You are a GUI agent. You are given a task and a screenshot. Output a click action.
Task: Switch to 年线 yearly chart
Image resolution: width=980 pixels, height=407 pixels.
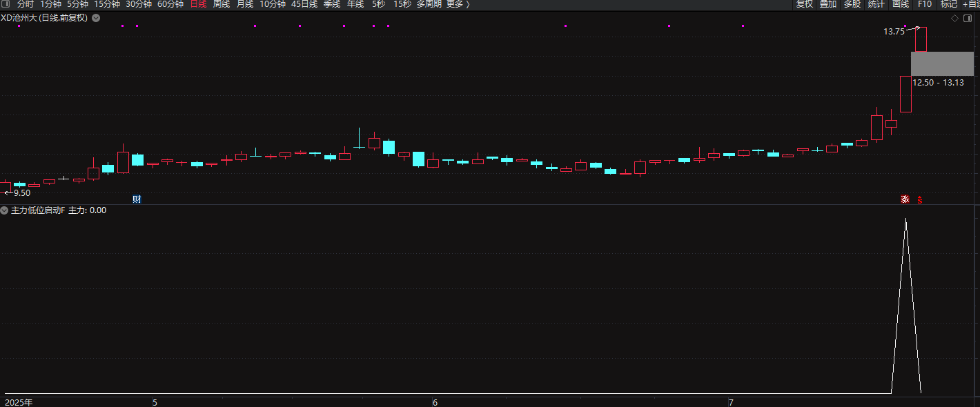pos(355,4)
